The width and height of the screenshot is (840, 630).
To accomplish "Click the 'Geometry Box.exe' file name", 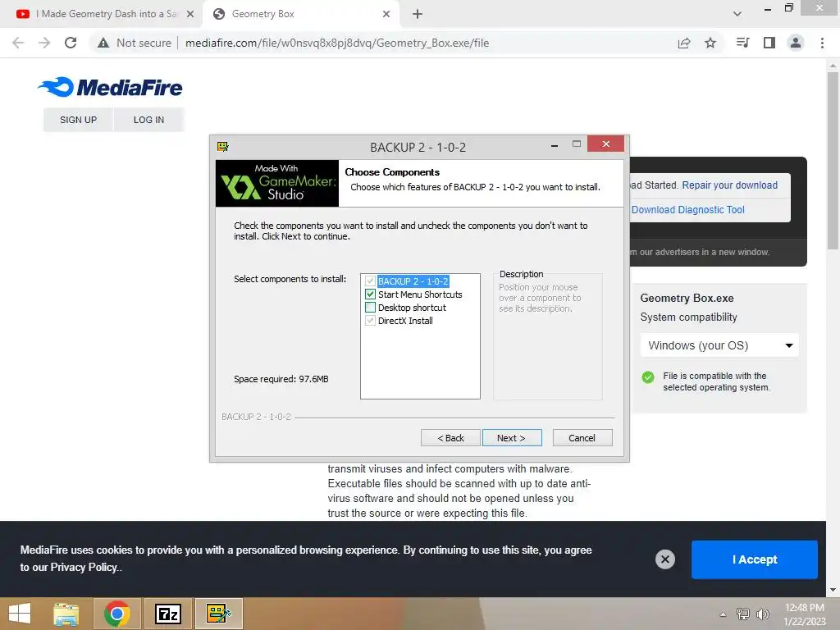I will pos(687,298).
